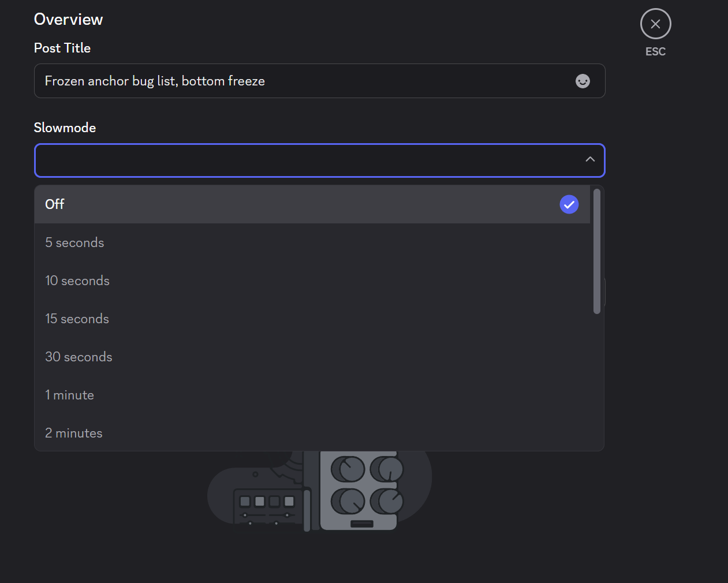
Task: Set slowmode to 10 seconds
Action: tap(77, 281)
